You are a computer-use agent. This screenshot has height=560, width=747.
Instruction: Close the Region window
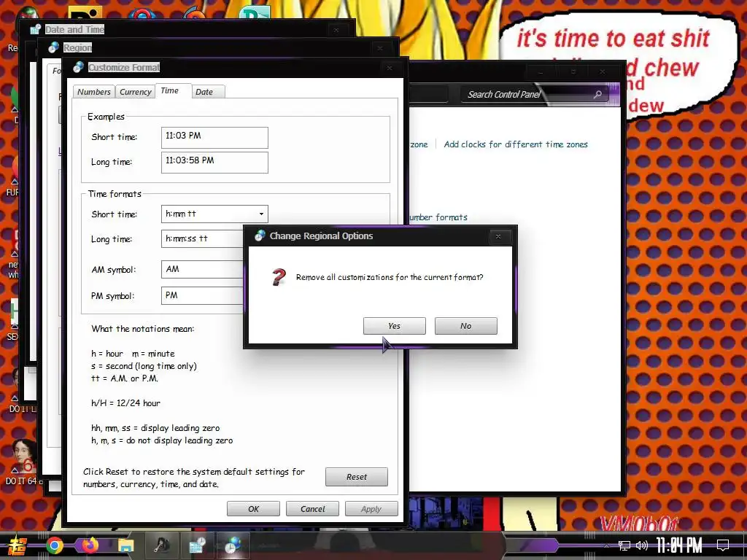[379, 48]
